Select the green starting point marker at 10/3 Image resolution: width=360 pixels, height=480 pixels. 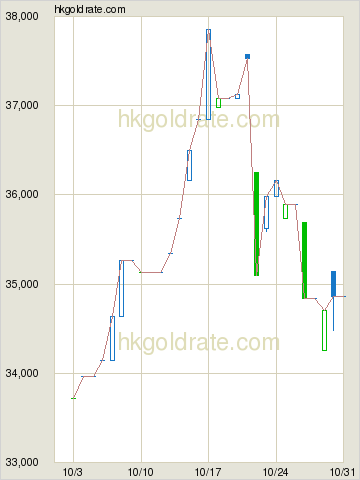[x=74, y=398]
